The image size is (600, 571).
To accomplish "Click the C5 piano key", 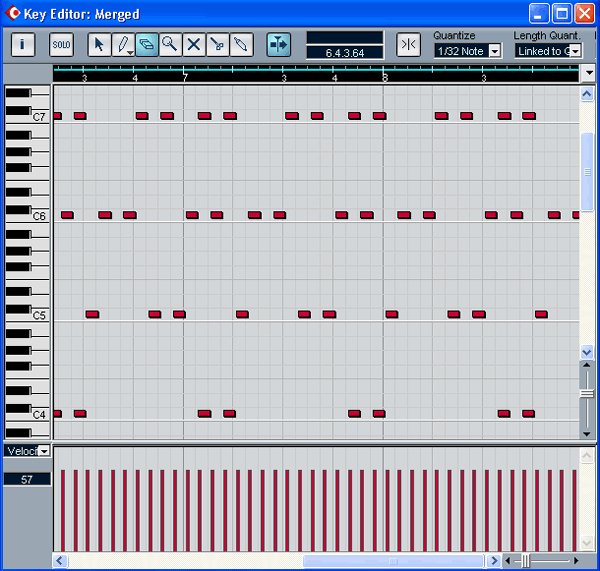I will click(x=40, y=315).
